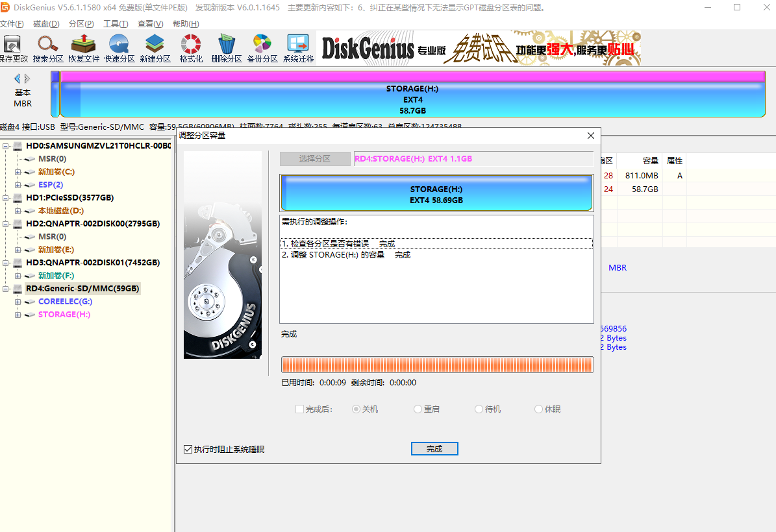The height and width of the screenshot is (532, 776).
Task: Click the 新建分区 new partition icon
Action: point(155,49)
